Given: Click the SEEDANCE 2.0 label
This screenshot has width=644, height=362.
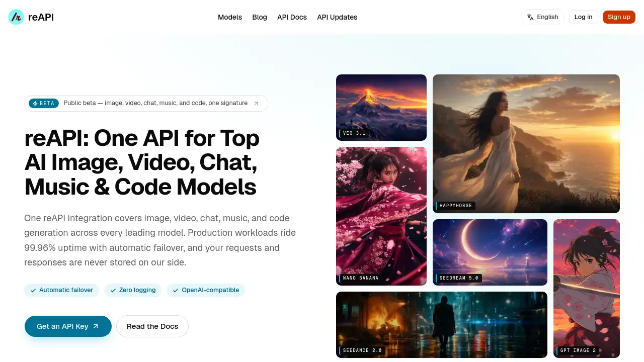Looking at the screenshot, I should [362, 350].
